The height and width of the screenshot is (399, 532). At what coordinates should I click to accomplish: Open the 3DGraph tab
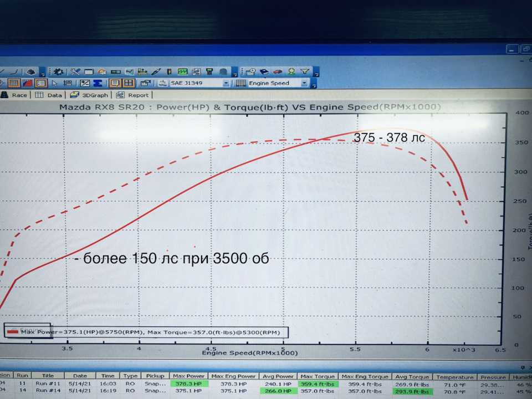coord(89,95)
